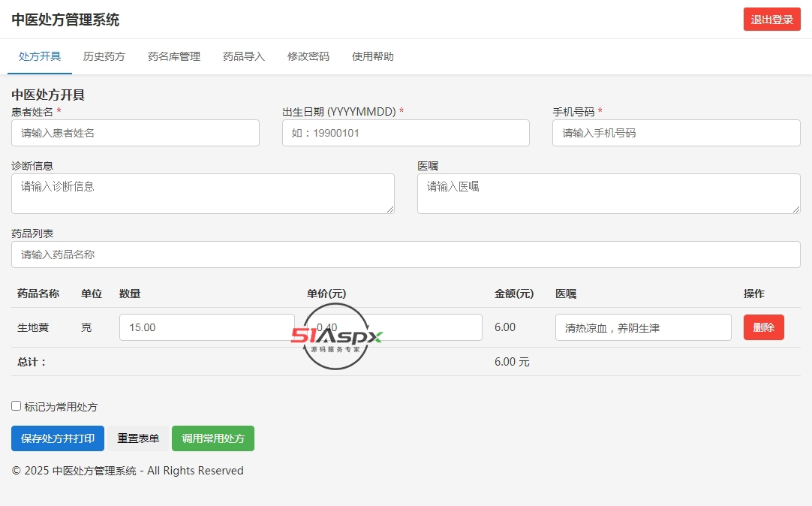Open the 修改密码 tab
This screenshot has width=812, height=506.
click(x=308, y=56)
